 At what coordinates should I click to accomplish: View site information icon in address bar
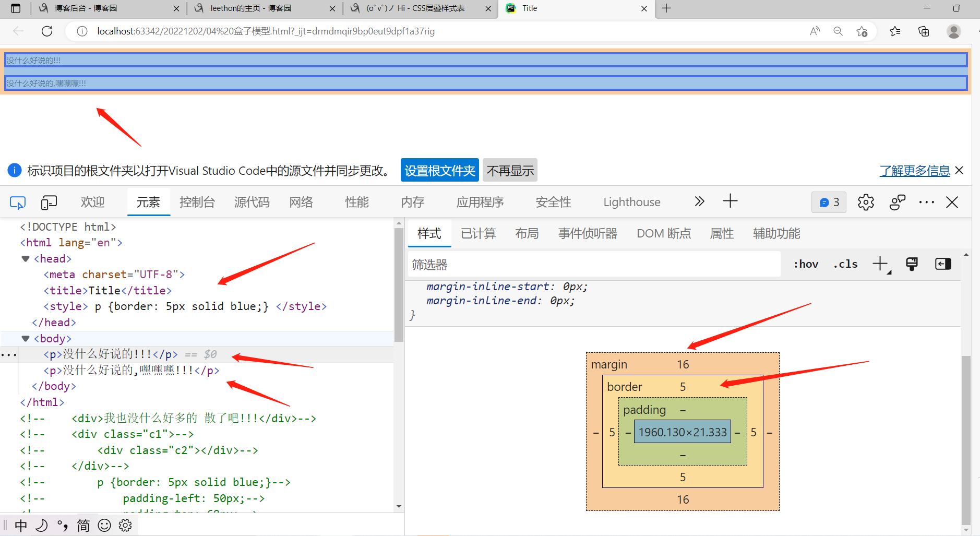pyautogui.click(x=82, y=31)
